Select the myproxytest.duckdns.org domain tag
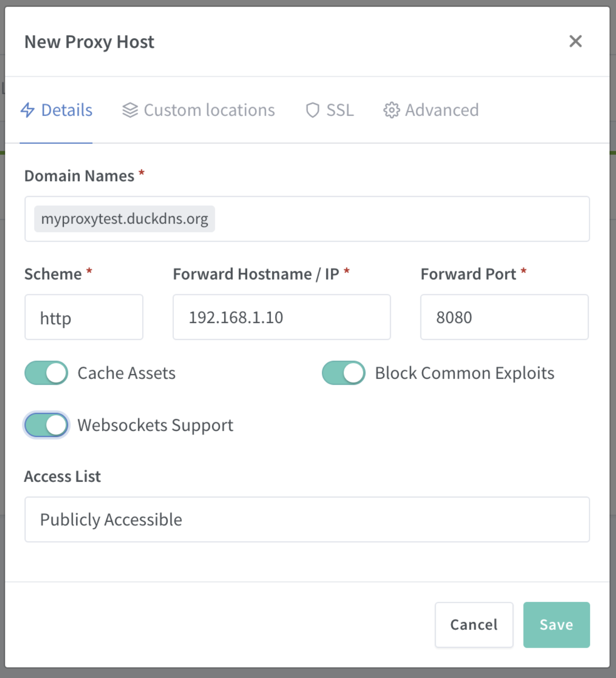Viewport: 616px width, 678px height. 124,219
